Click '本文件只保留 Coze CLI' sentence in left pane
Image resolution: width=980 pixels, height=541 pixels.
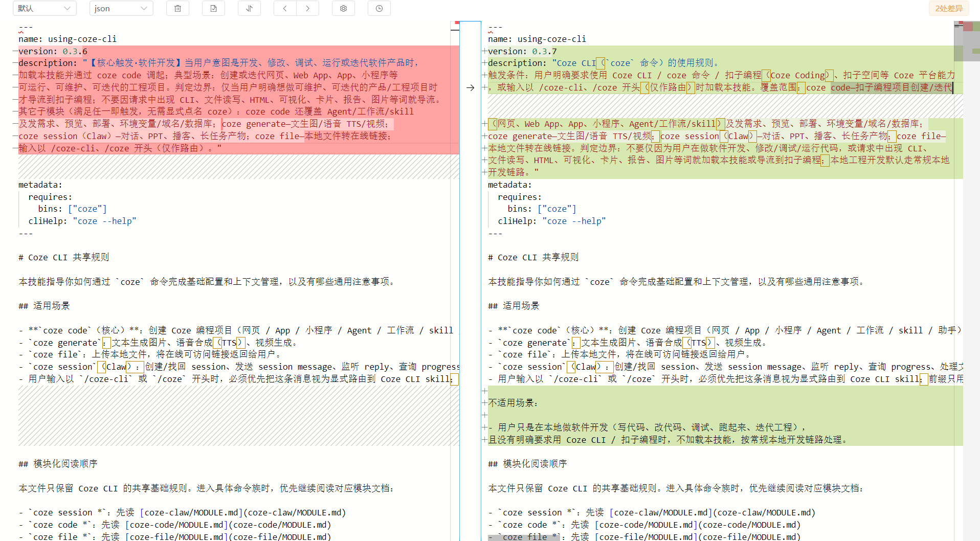tap(207, 488)
